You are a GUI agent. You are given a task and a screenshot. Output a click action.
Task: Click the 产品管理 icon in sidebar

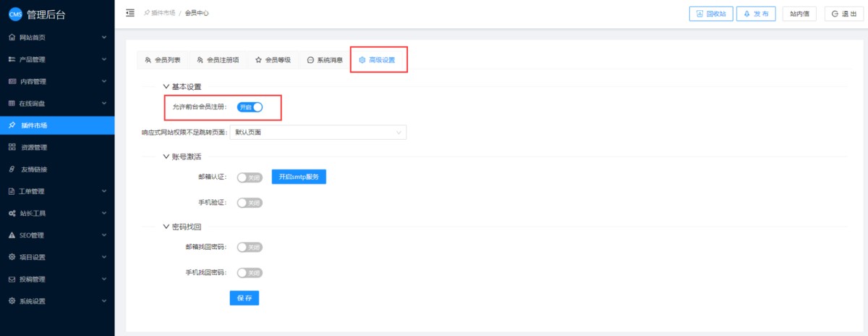(12, 59)
